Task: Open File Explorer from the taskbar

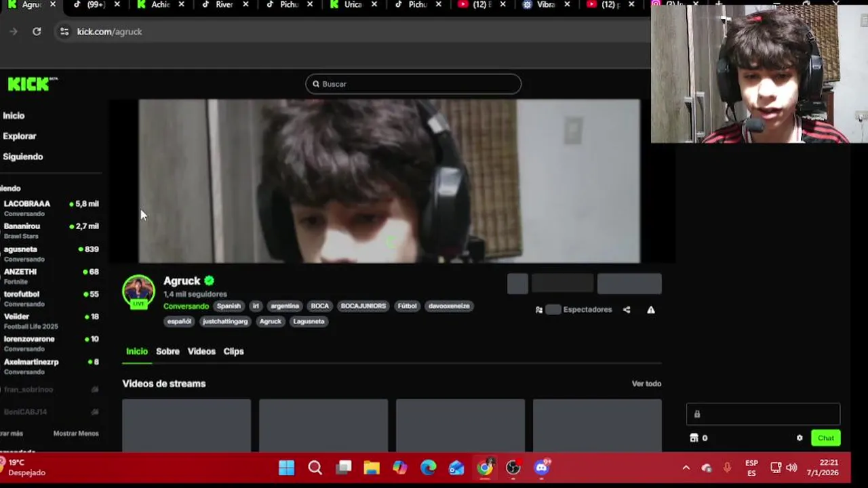Action: point(372,468)
